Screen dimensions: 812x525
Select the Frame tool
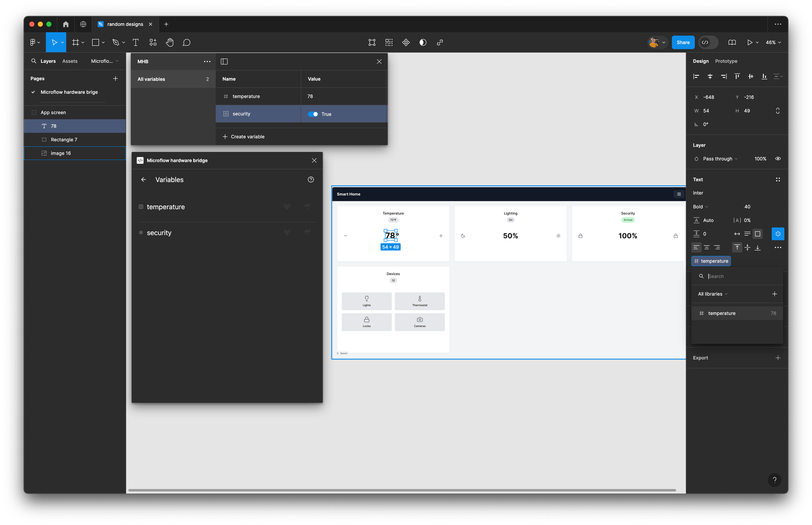pos(75,42)
